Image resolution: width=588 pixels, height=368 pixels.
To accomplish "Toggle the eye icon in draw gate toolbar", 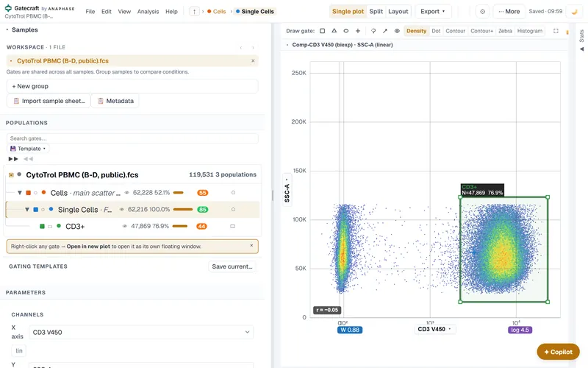I will click(397, 31).
